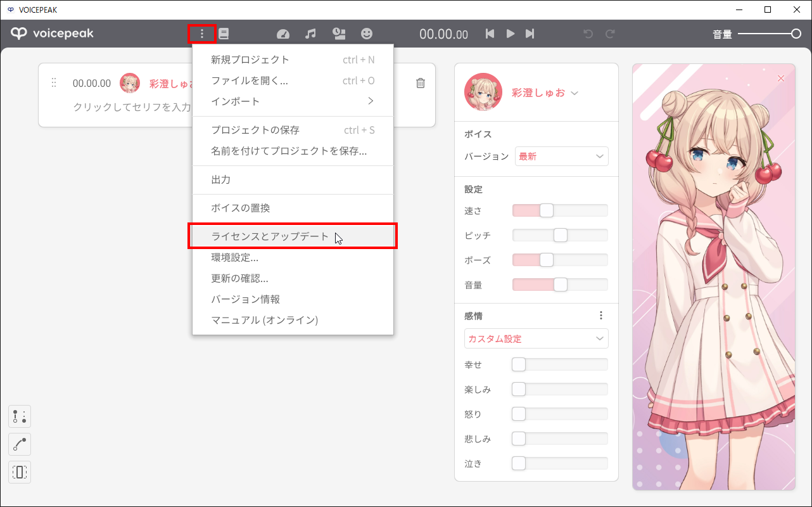The image size is (812, 507).
Task: Select 新規プロジェクト menu item
Action: coord(293,60)
